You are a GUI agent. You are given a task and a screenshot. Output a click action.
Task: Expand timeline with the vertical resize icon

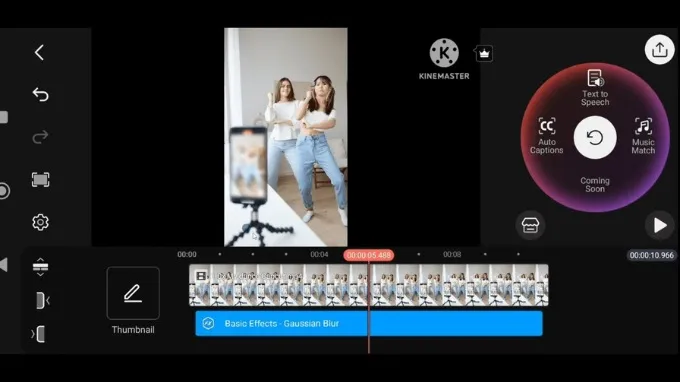pyautogui.click(x=40, y=267)
